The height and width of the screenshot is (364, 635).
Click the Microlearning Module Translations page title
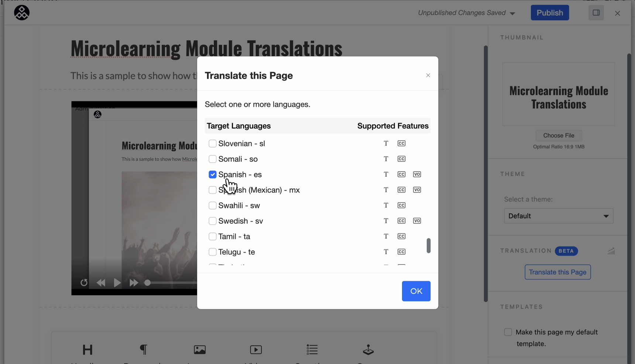point(206,48)
